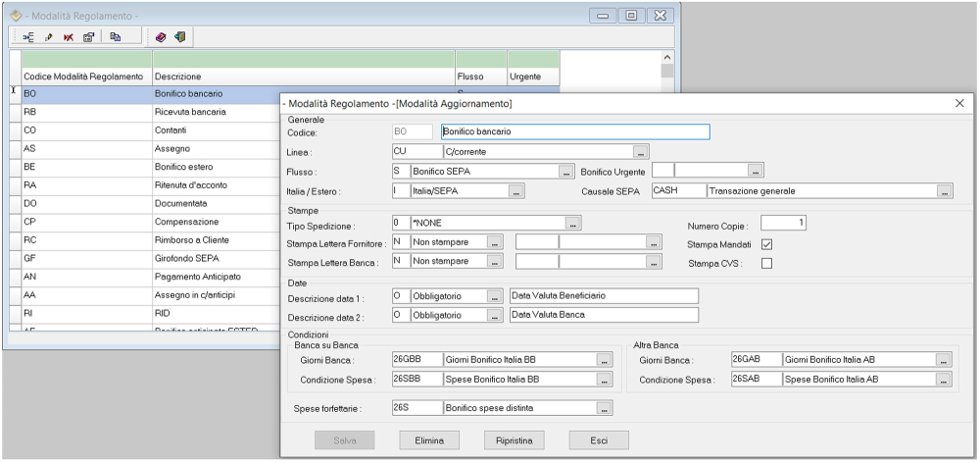Viewport: 980px width, 463px height.
Task: Click the exit door toolbar icon
Action: pyautogui.click(x=180, y=37)
